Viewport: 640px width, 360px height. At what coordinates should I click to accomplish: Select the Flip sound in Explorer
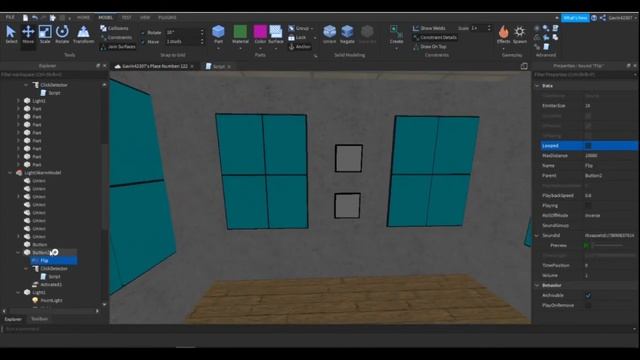44,260
